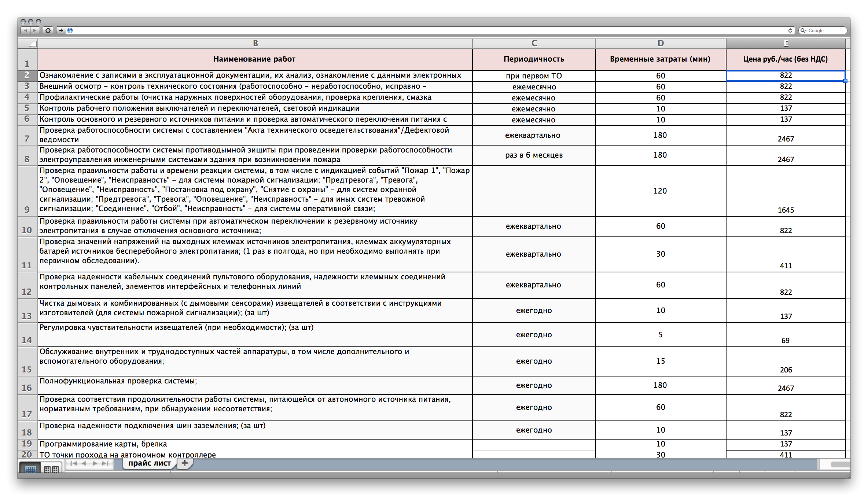
Task: Select row 1 header
Action: click(27, 59)
